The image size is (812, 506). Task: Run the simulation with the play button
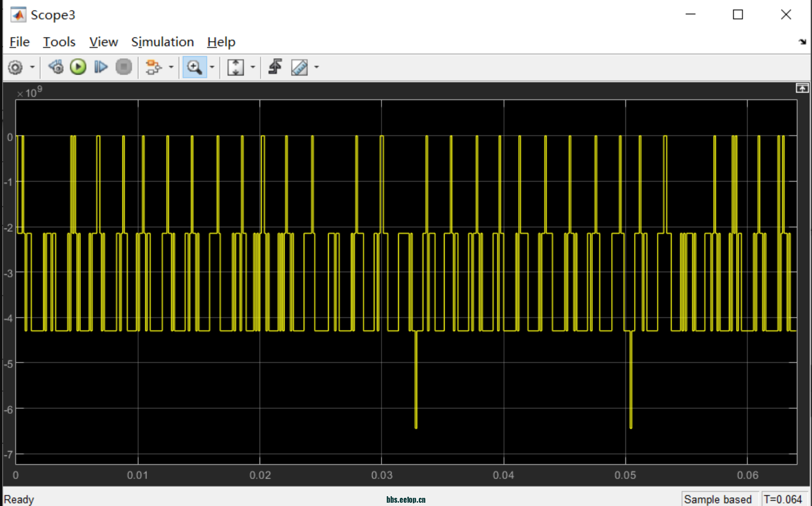(x=78, y=67)
